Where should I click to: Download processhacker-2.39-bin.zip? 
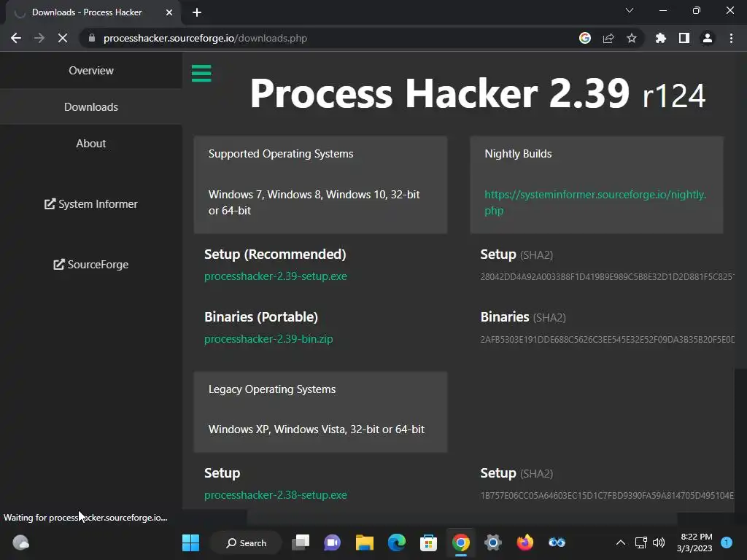tap(268, 339)
